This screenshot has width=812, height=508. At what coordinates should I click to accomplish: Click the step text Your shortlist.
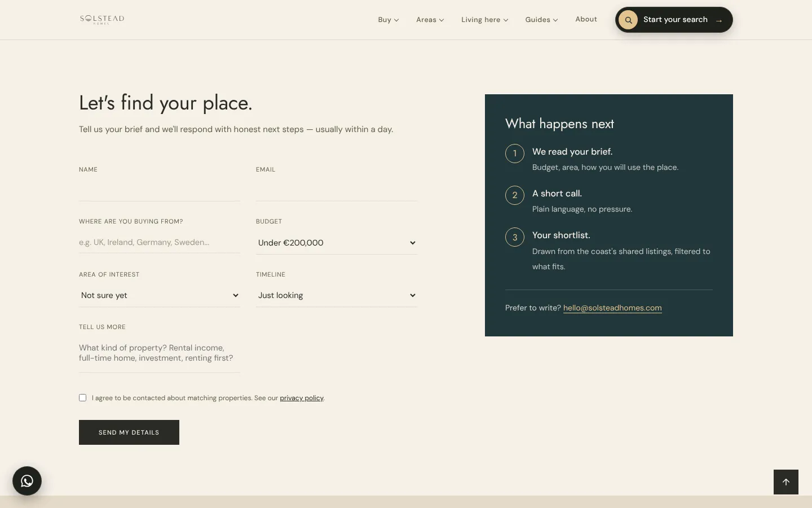tap(561, 235)
